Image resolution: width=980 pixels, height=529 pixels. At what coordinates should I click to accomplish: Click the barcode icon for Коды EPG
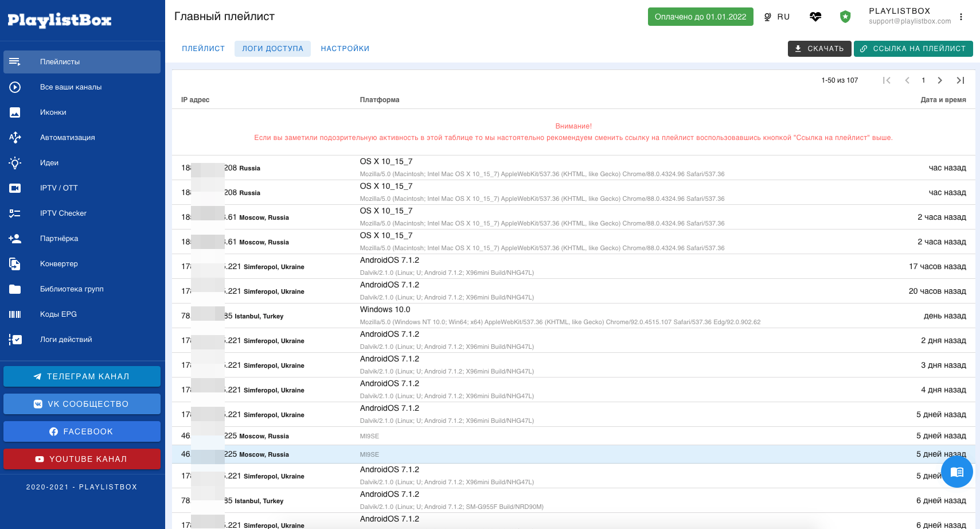pos(15,314)
